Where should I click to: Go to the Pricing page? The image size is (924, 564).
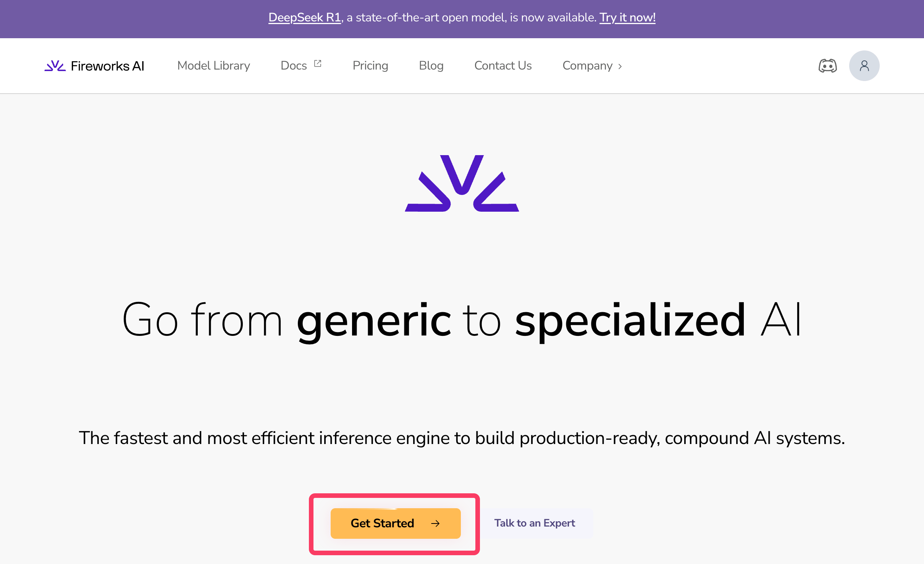coord(370,66)
